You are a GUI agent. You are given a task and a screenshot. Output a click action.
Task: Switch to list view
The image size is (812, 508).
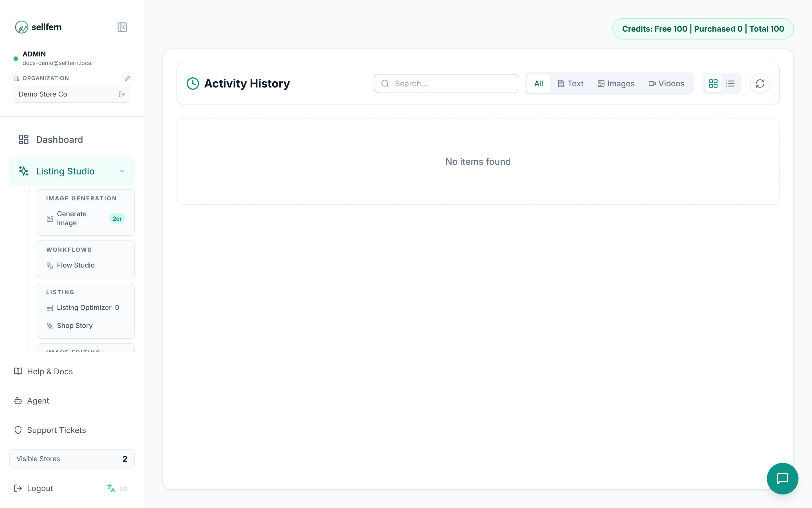click(x=730, y=84)
